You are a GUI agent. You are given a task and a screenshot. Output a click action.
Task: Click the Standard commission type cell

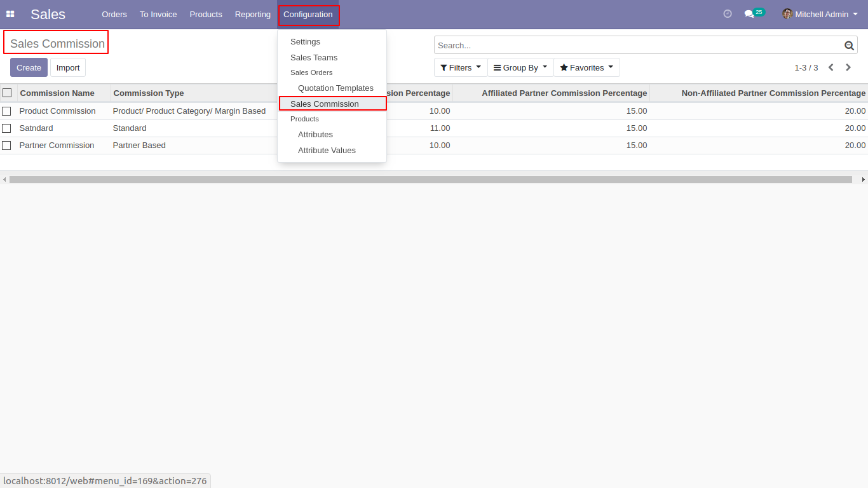[x=130, y=128]
